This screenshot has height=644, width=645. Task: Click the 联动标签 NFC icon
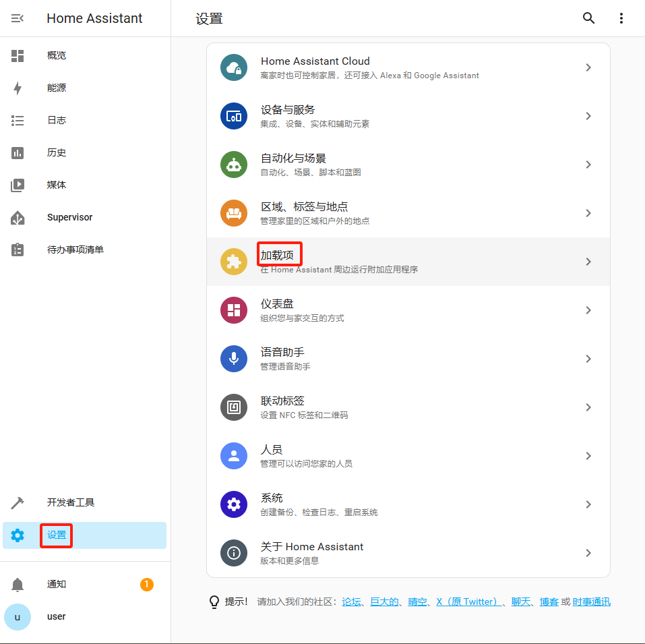(234, 407)
